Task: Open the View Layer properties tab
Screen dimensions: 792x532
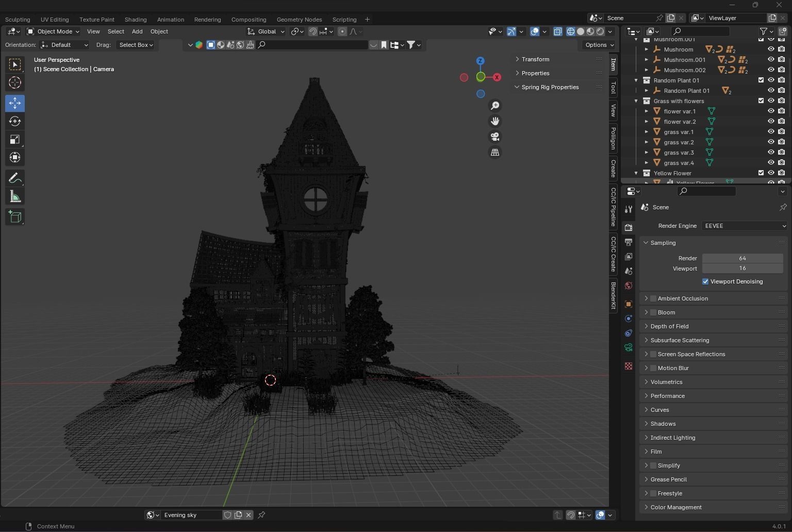Action: point(629,256)
